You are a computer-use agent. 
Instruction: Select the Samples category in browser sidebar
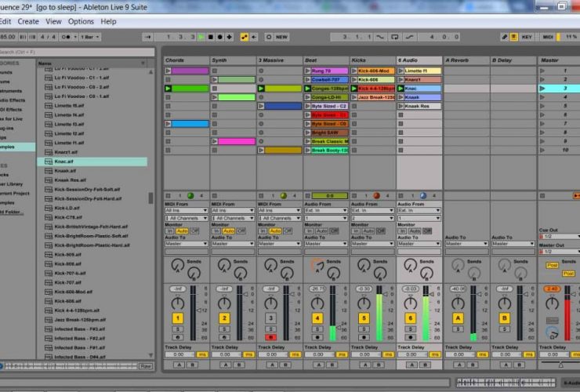[x=17, y=147]
